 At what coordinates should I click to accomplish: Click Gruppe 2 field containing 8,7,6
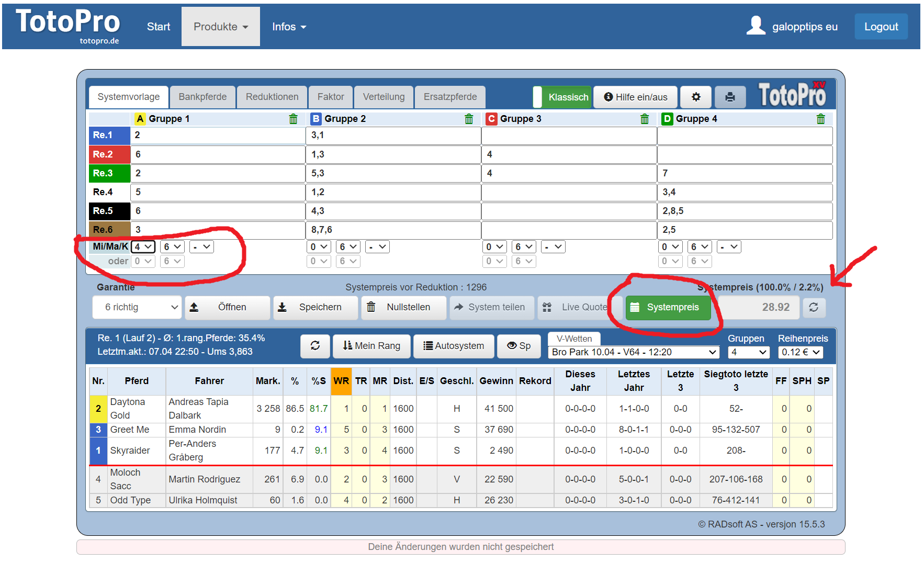393,230
